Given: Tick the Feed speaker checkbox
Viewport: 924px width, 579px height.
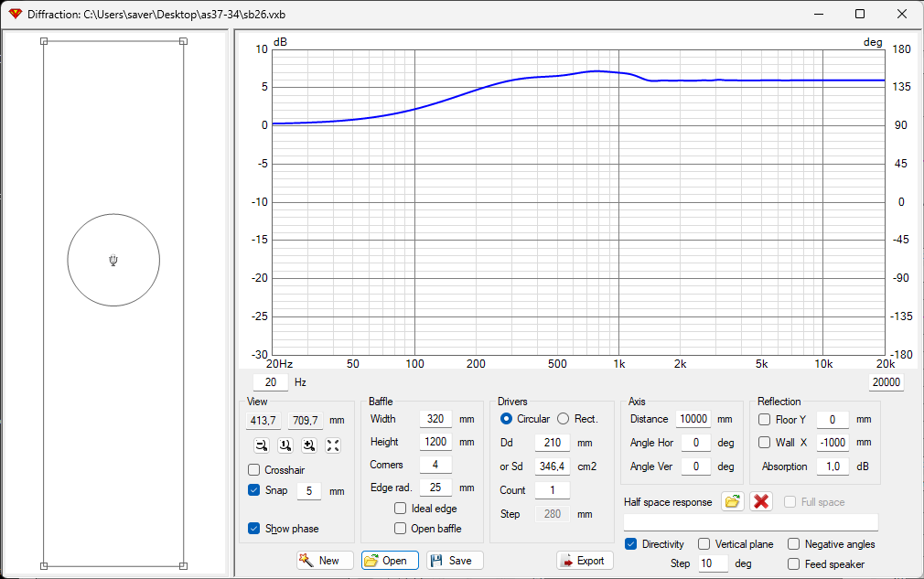Looking at the screenshot, I should (x=794, y=563).
